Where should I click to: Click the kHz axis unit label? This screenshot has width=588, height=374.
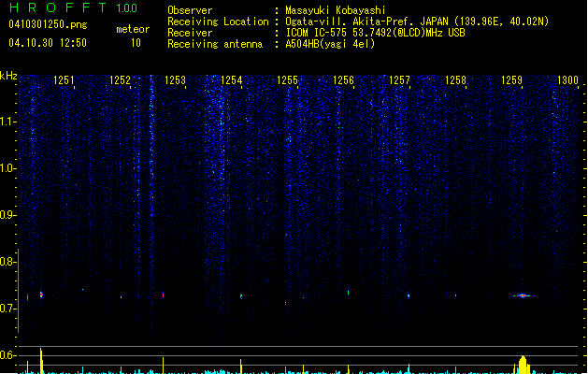pyautogui.click(x=8, y=76)
